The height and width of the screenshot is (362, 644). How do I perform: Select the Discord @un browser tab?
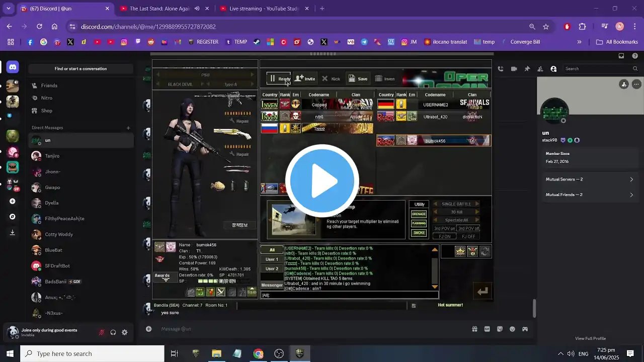(x=64, y=9)
